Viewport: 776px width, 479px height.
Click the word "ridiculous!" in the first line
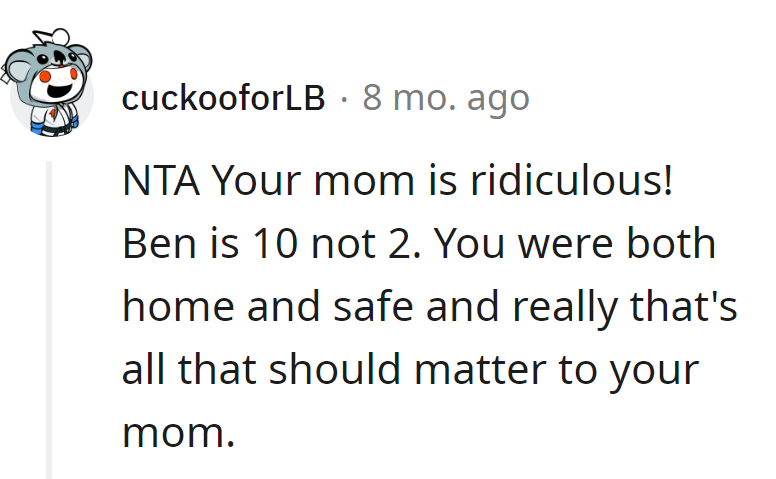[x=567, y=182]
